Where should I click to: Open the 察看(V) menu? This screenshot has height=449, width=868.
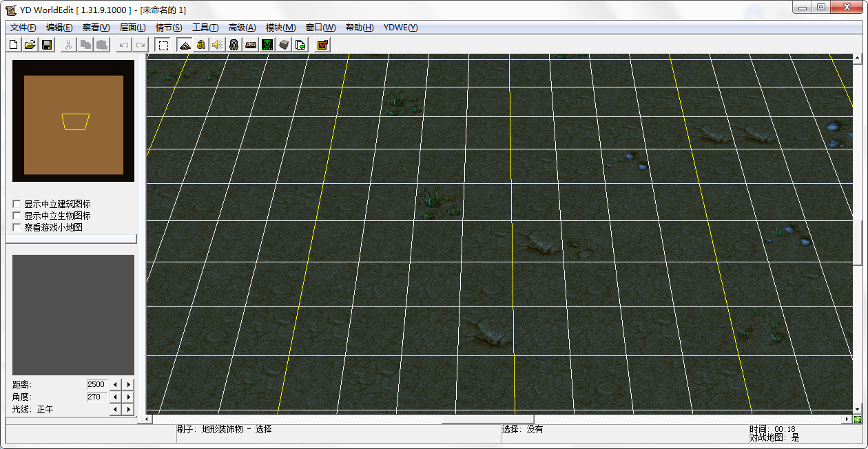point(96,28)
